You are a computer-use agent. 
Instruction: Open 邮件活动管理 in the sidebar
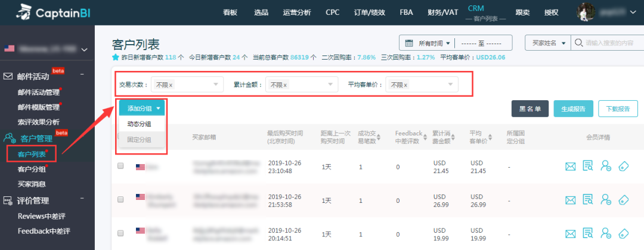click(x=39, y=92)
